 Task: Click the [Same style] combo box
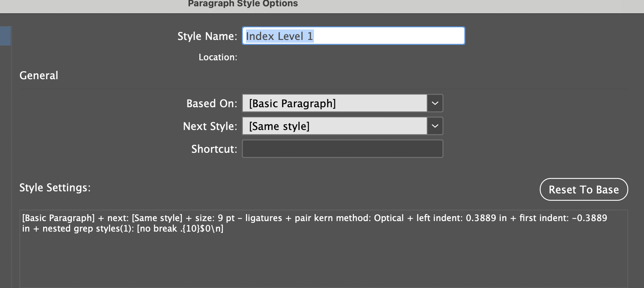click(x=335, y=126)
